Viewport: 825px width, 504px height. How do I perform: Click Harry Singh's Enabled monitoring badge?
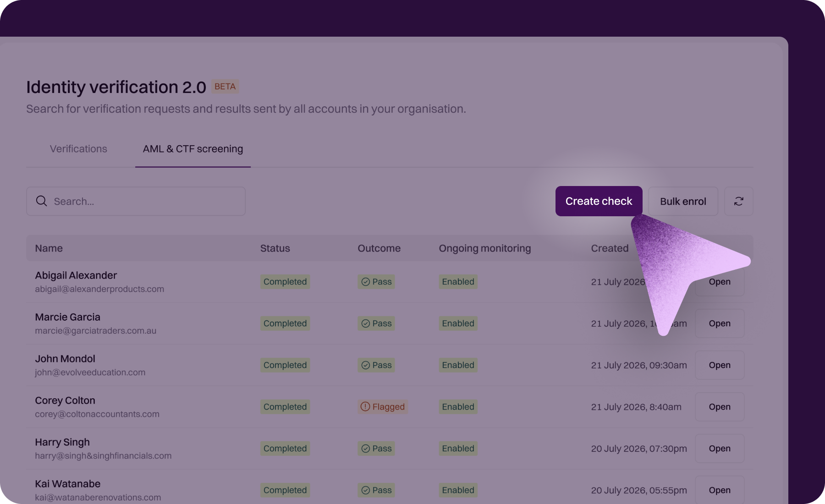[x=458, y=449]
